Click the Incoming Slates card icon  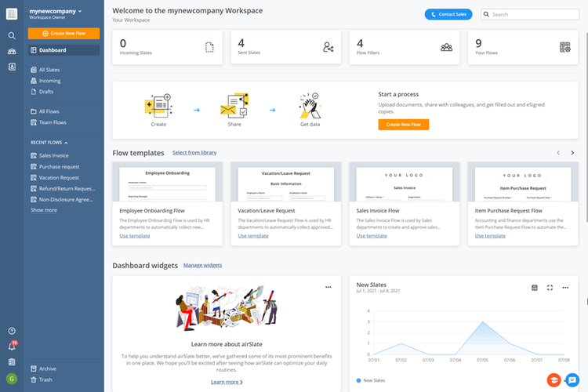209,47
